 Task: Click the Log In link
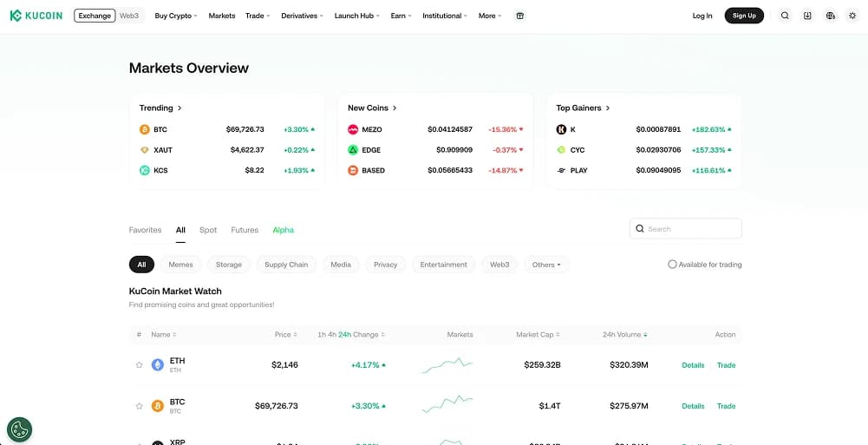[702, 16]
